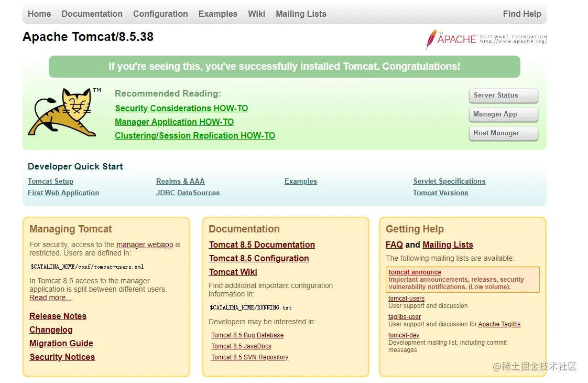Screen dimensions: 588x383
Task: Open Mailing Lists in the top navigation
Action: point(301,14)
